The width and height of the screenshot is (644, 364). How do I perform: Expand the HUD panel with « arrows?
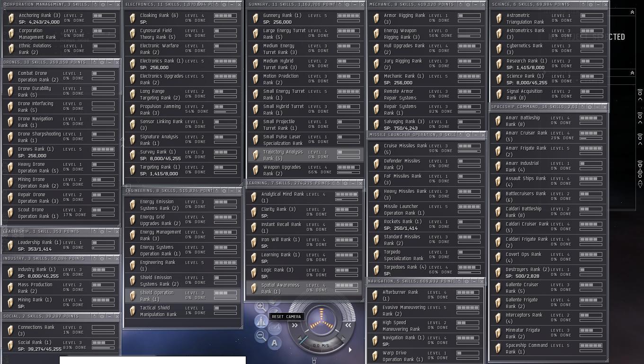348,325
